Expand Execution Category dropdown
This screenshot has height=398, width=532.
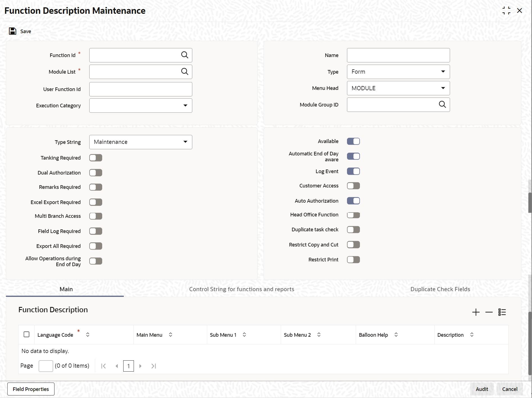[x=185, y=106]
